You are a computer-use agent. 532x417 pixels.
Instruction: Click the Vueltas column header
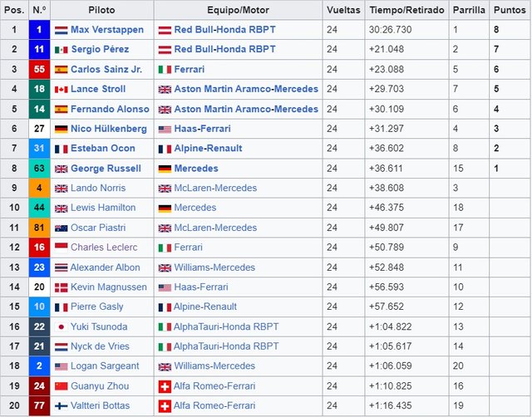tap(343, 10)
